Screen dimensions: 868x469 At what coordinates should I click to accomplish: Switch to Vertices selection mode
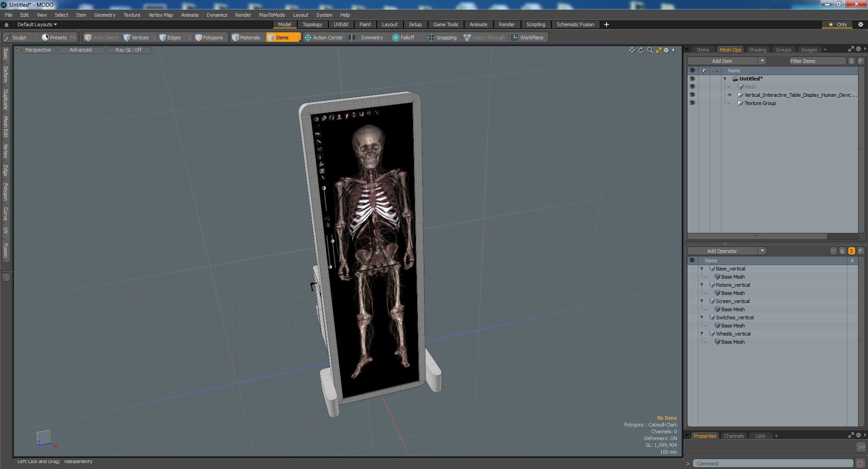139,38
